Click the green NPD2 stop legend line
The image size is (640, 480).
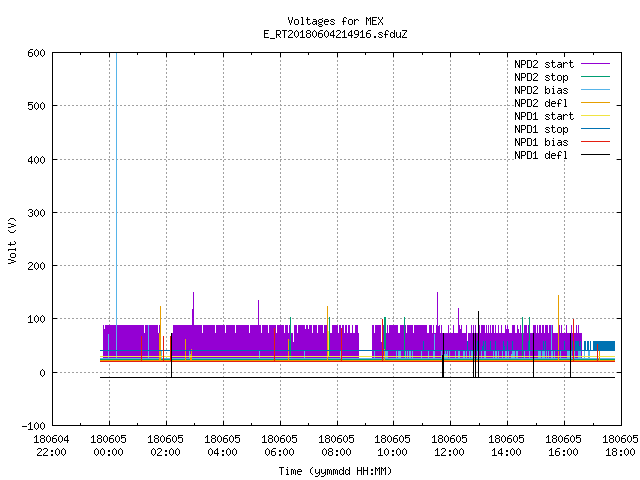tap(596, 77)
